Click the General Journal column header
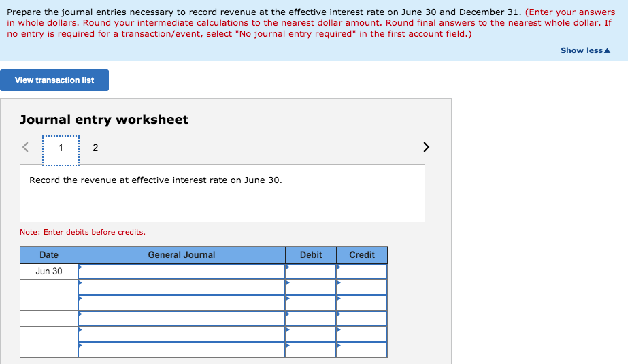This screenshot has height=364, width=632. [182, 254]
